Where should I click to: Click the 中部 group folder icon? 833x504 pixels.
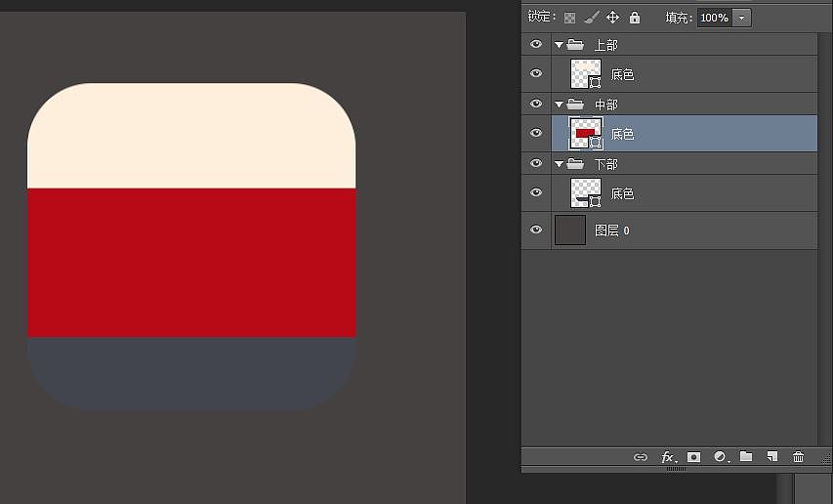(575, 105)
